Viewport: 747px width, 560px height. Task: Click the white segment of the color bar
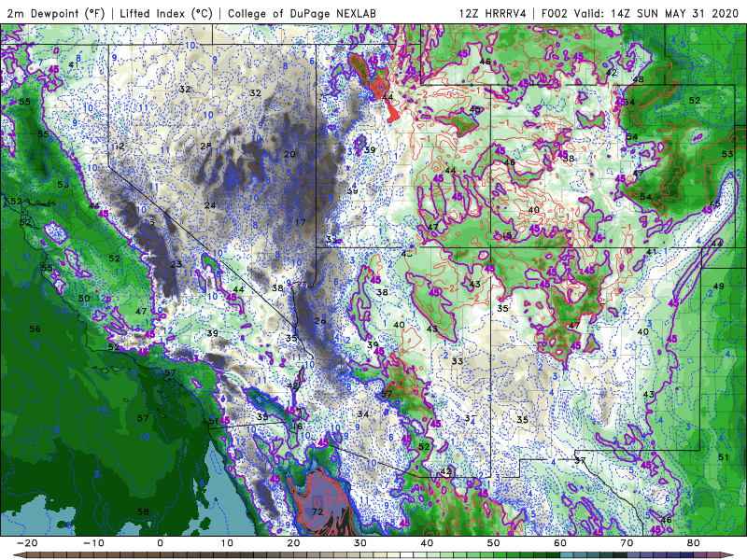point(407,555)
